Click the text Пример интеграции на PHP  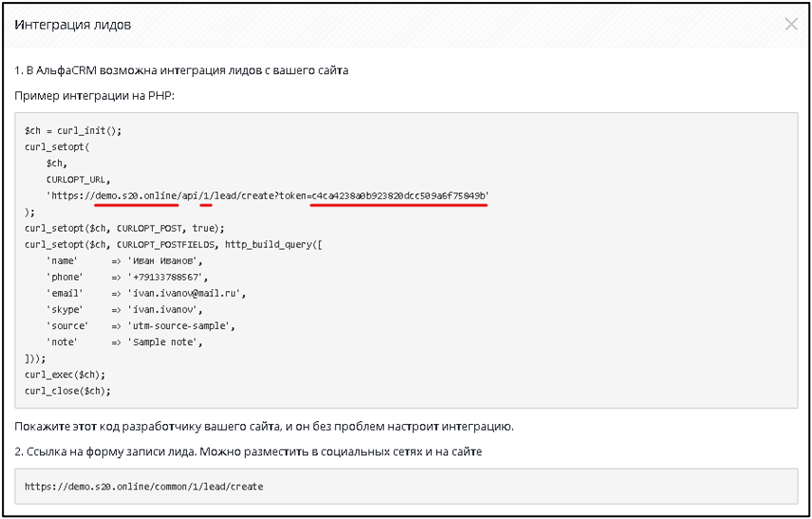tap(95, 96)
